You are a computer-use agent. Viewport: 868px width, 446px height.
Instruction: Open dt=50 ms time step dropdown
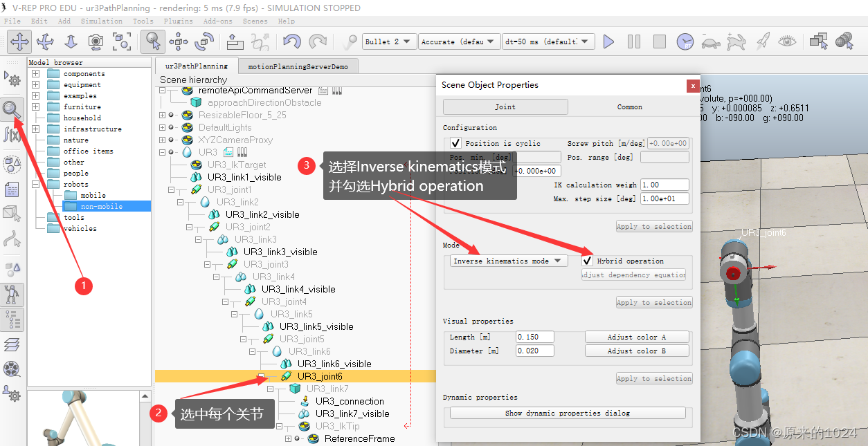[548, 41]
